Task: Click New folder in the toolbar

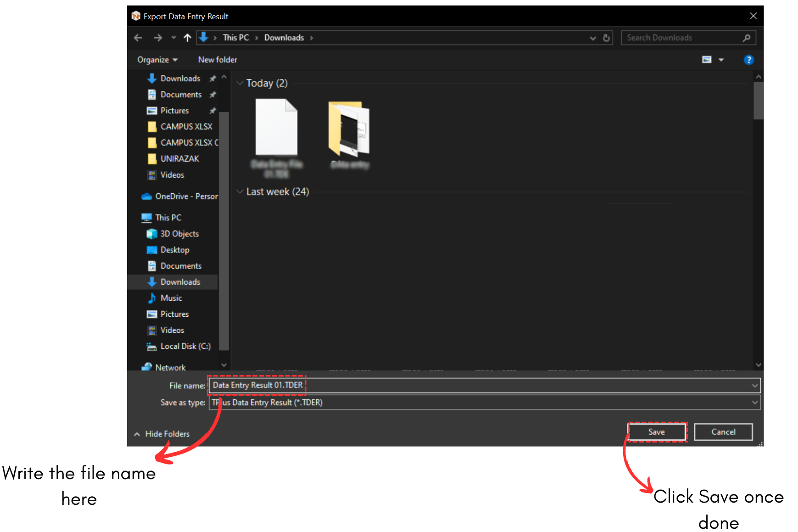Action: (218, 60)
